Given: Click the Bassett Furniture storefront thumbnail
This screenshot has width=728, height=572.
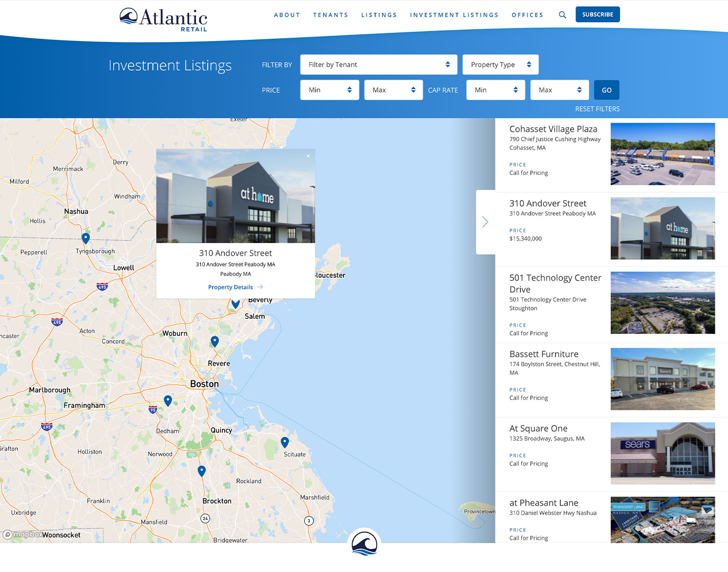Looking at the screenshot, I should [x=663, y=379].
